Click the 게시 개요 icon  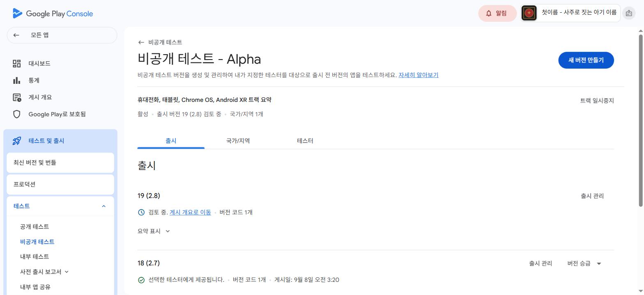[17, 97]
